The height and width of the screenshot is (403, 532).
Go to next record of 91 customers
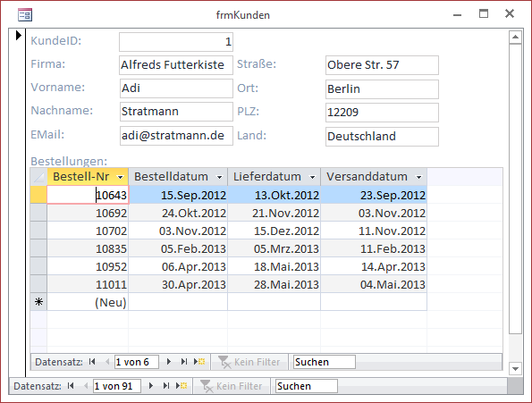(151, 386)
